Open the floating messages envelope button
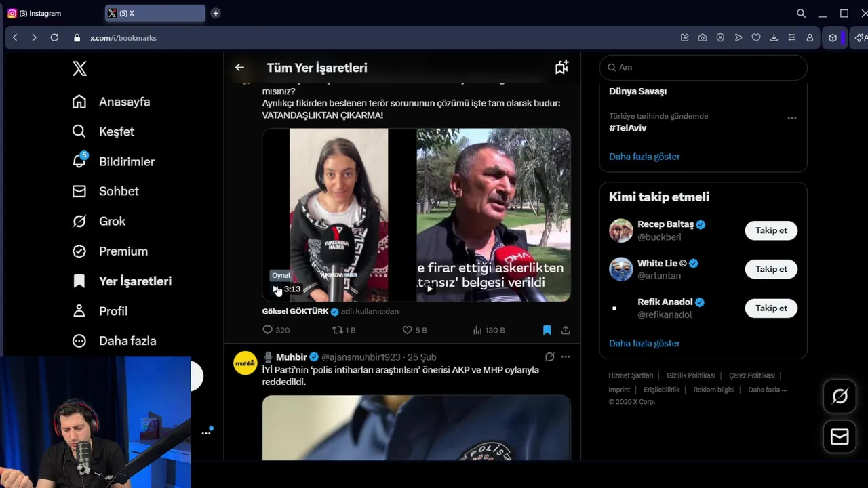 point(840,437)
